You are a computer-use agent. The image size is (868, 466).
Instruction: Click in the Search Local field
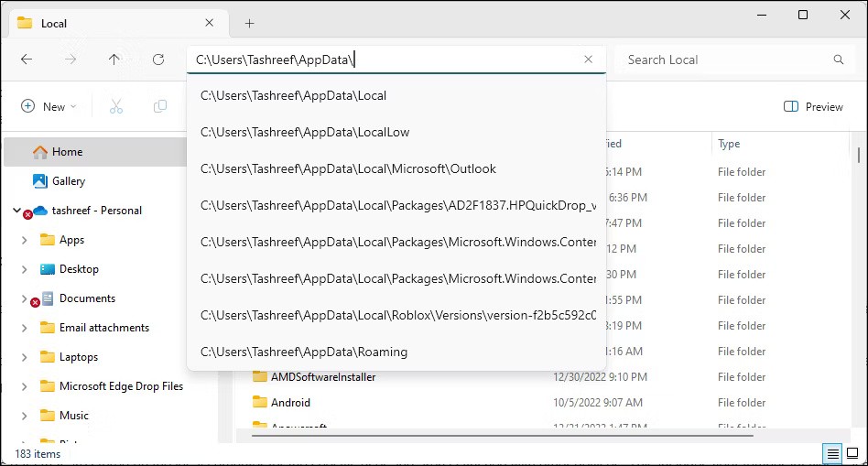point(723,60)
